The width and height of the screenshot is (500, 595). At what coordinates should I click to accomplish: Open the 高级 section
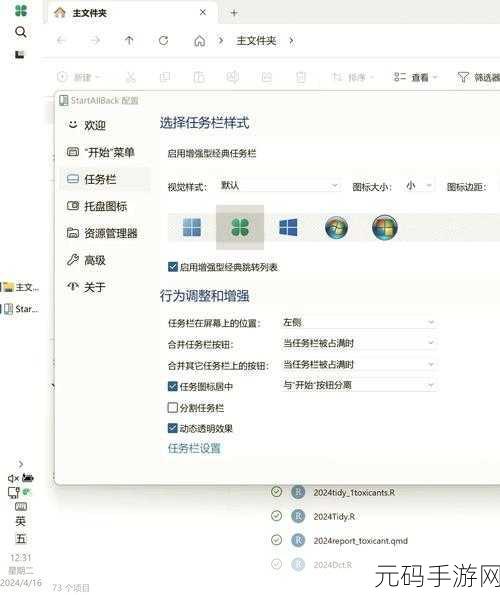tap(104, 260)
